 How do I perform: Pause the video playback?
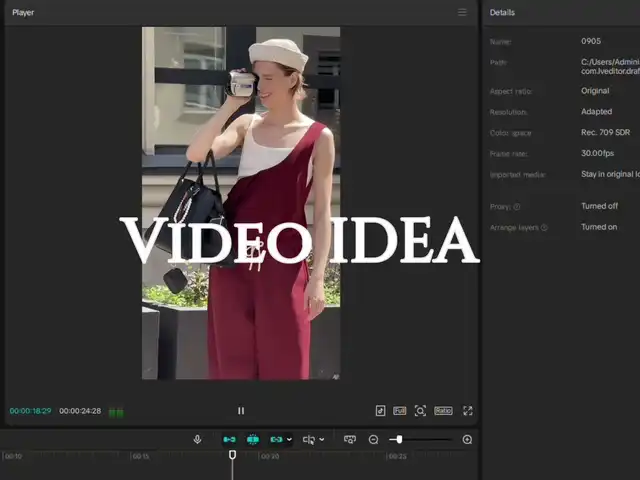(240, 411)
